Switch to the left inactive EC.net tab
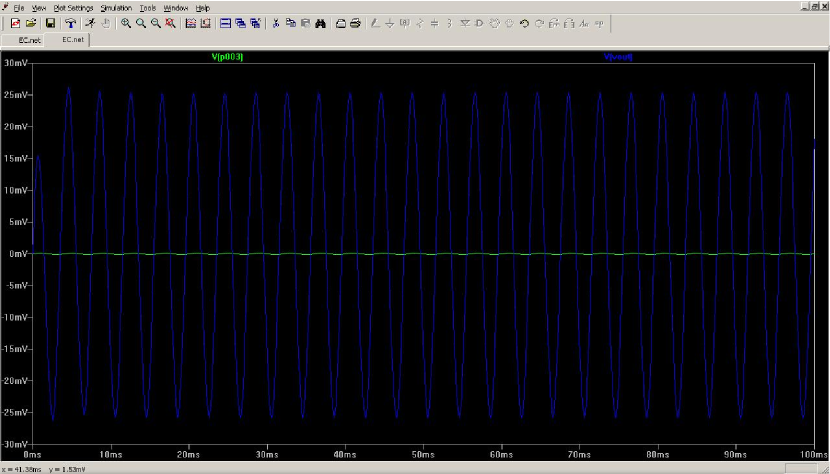The image size is (830, 474). pos(29,39)
